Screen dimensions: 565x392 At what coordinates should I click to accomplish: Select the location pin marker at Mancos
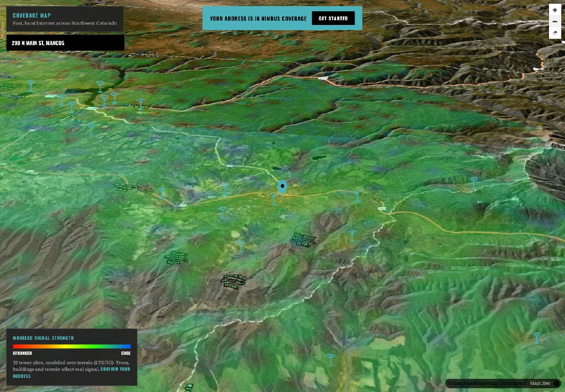click(282, 187)
